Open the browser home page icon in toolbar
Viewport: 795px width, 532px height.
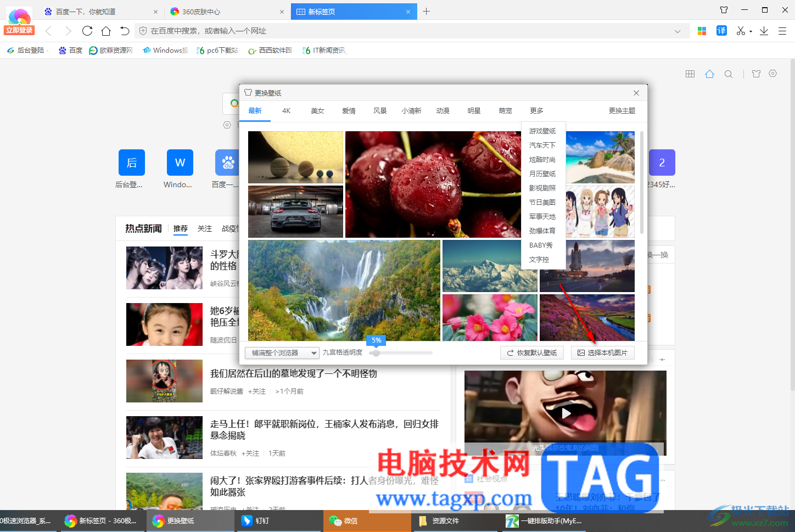click(106, 31)
